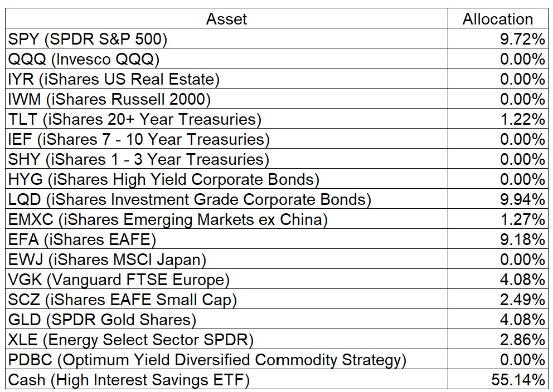The image size is (553, 392).
Task: Select EMXC Emerging Markets ex China cell
Action: pyautogui.click(x=168, y=219)
